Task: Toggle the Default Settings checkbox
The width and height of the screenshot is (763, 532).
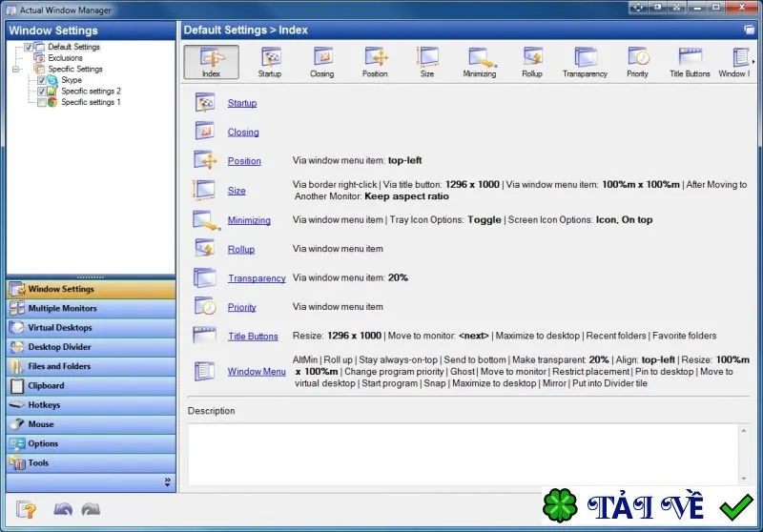Action: 29,47
